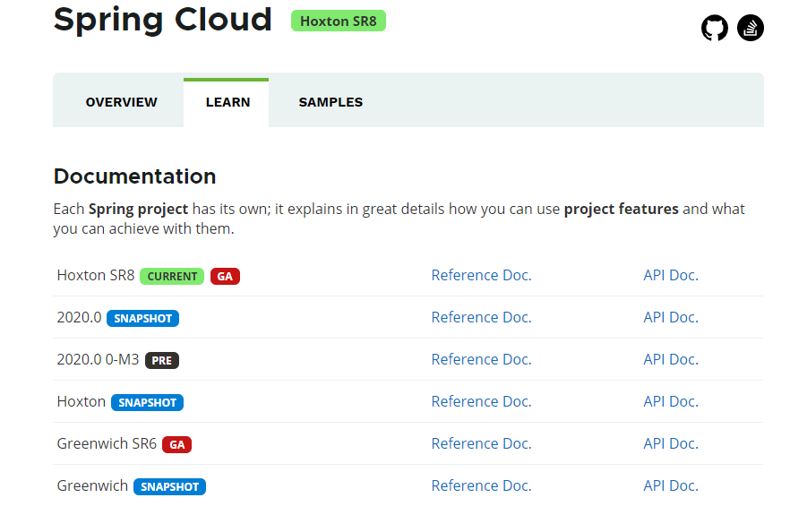The height and width of the screenshot is (532, 790).
Task: Open Reference Doc for Hoxton snapshot
Action: (x=481, y=401)
